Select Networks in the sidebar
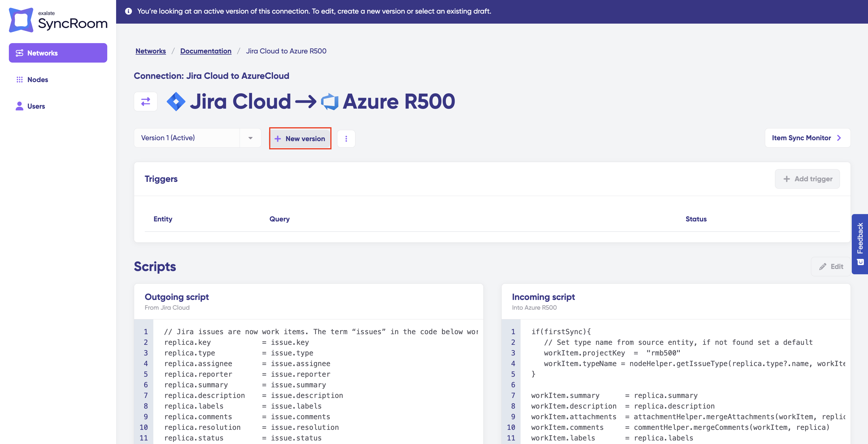This screenshot has width=868, height=444. 58,53
